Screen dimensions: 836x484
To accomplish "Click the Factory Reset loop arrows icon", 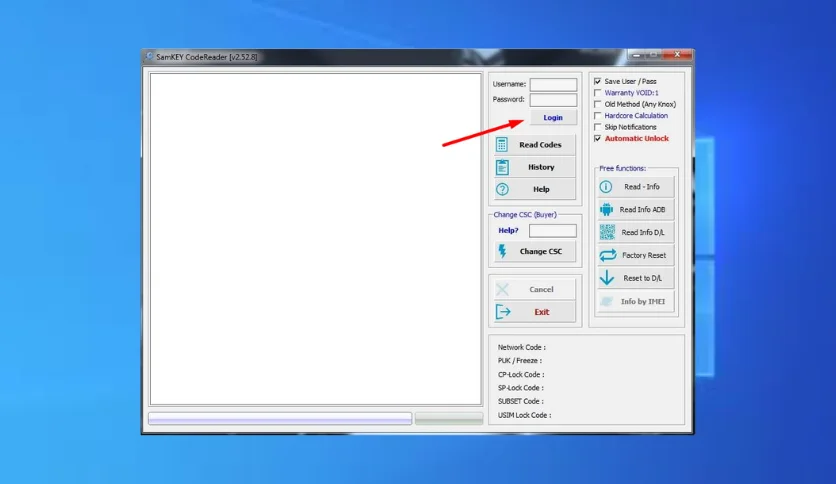I will tap(608, 255).
